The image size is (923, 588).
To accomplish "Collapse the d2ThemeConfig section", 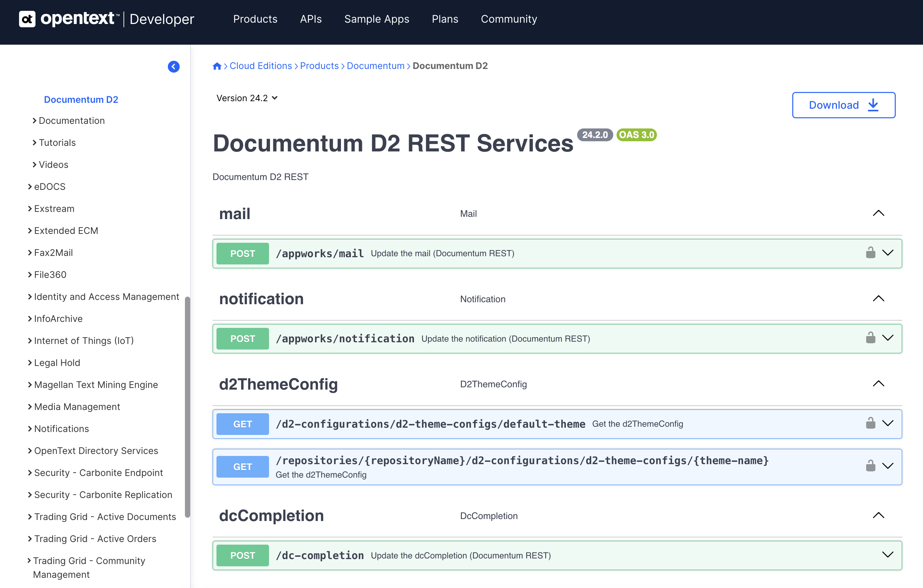I will click(879, 384).
